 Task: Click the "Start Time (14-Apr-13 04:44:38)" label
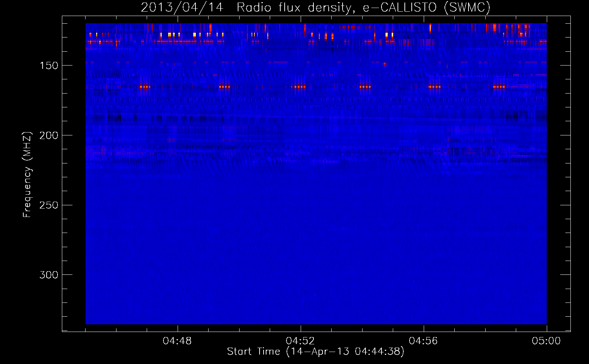(x=316, y=352)
